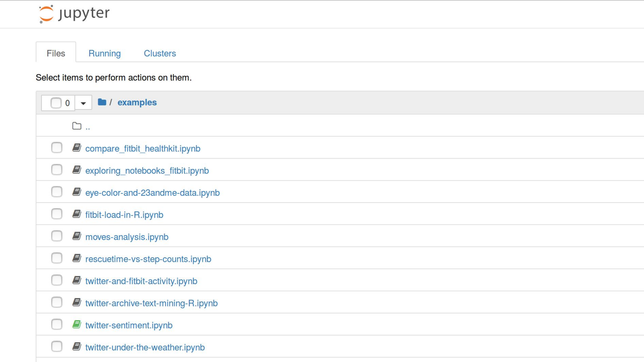
Task: Switch to the Running tab
Action: click(105, 53)
